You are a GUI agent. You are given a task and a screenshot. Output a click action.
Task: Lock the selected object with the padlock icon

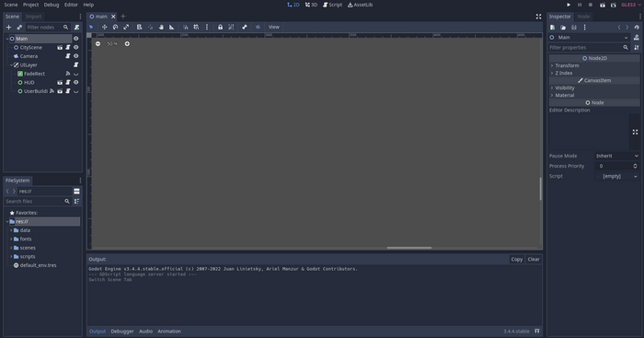[x=220, y=27]
